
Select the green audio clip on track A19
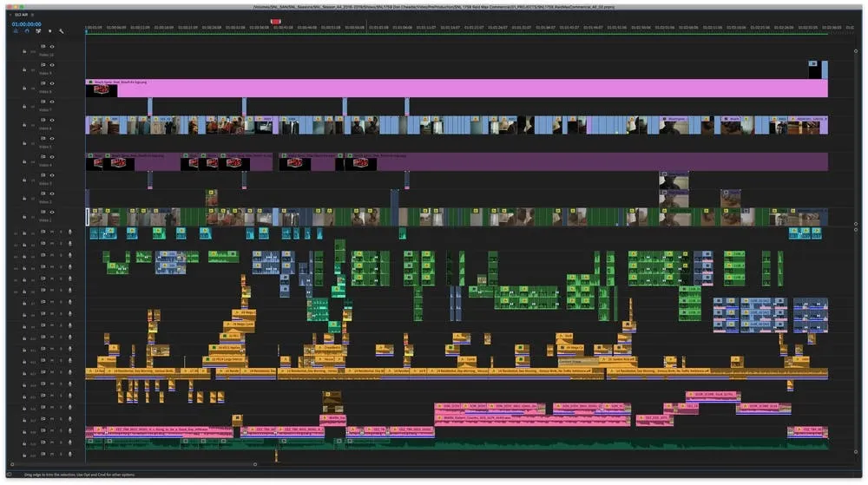(x=457, y=443)
